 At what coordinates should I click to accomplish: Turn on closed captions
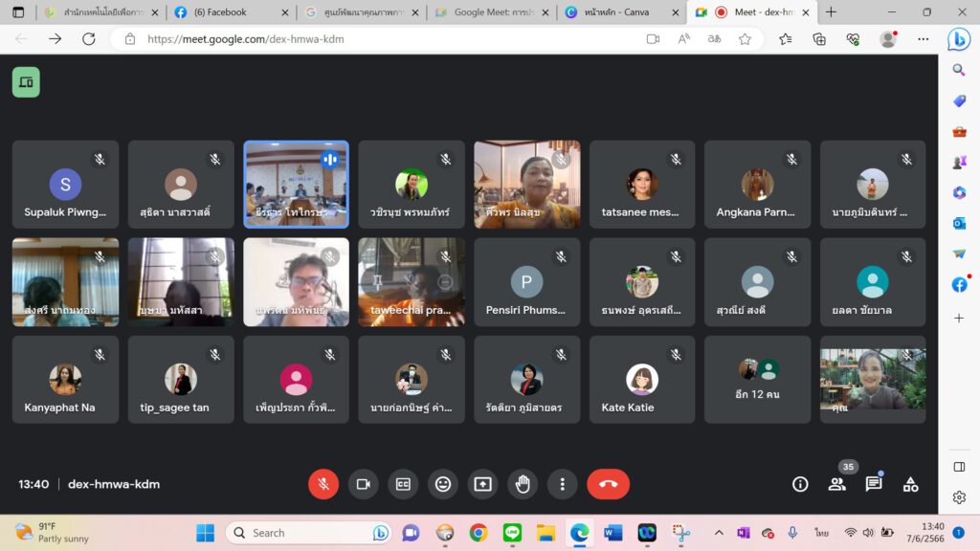pos(403,484)
